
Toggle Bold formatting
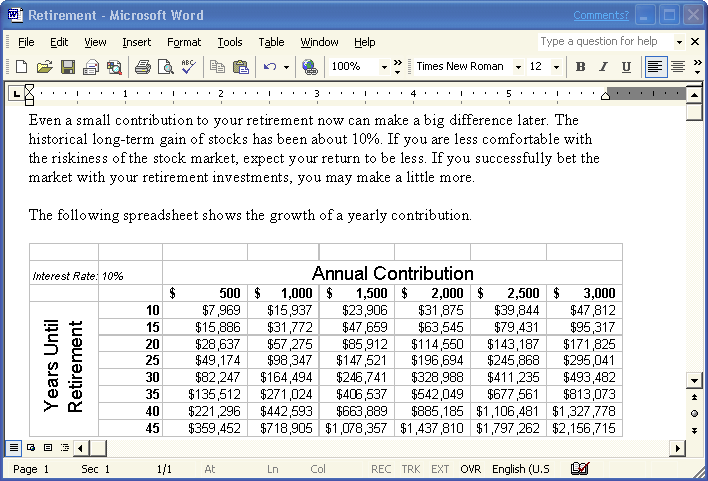coord(580,67)
